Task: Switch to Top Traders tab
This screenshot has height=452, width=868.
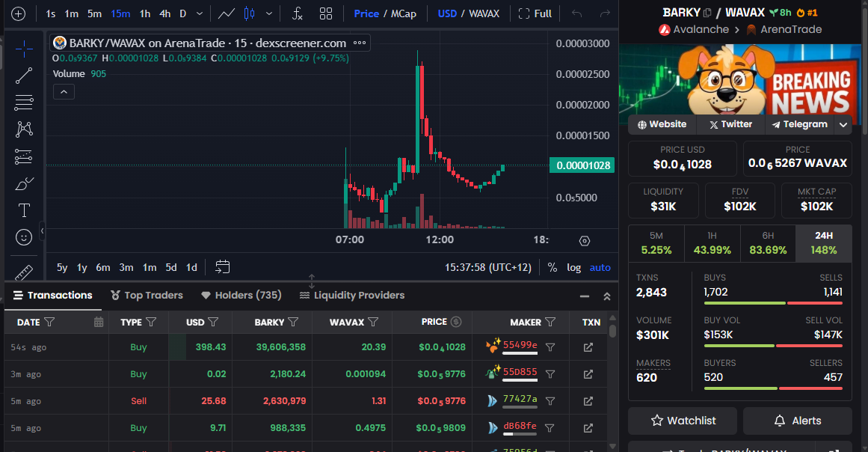Action: [x=147, y=296]
